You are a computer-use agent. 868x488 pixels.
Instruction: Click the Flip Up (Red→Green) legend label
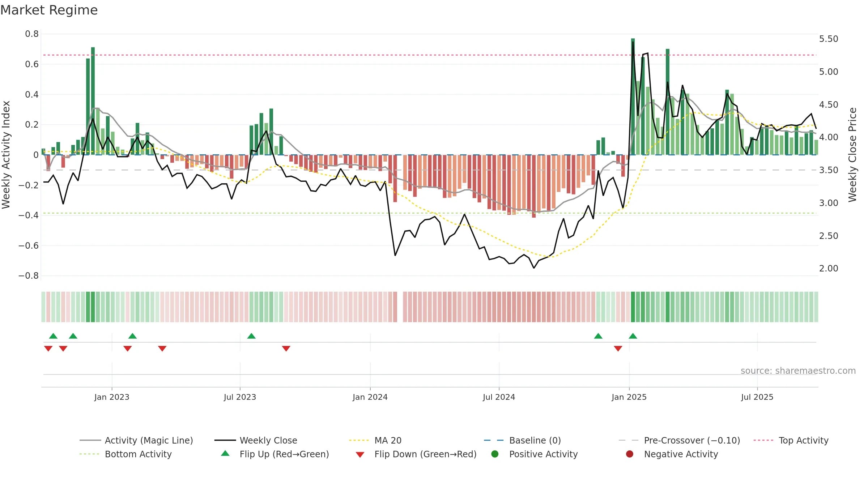(284, 454)
